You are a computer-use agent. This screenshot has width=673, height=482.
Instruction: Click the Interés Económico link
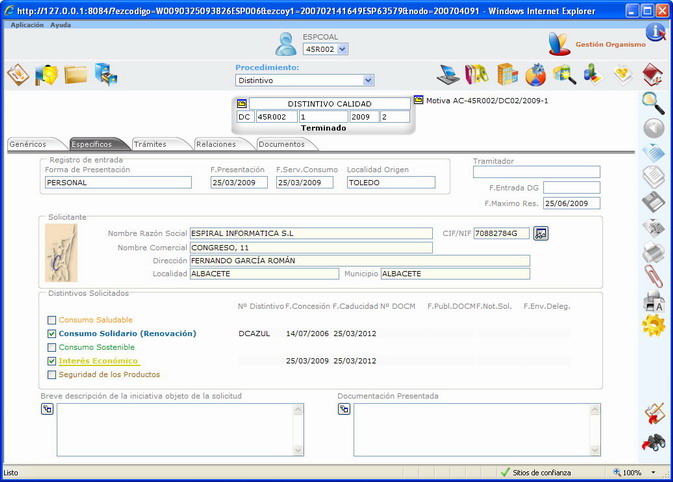tap(98, 361)
